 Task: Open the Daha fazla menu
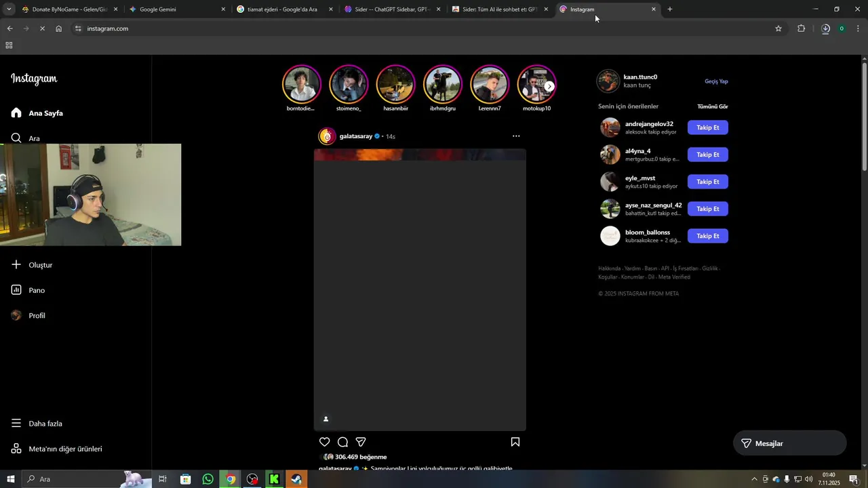37,424
